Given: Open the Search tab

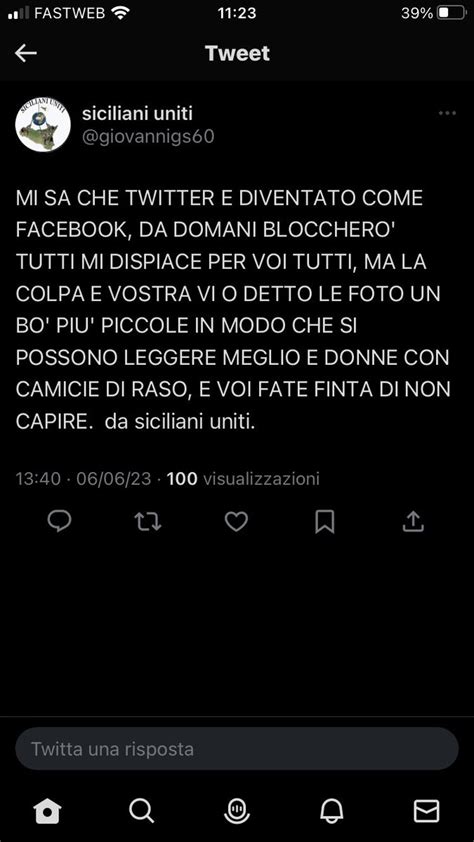Looking at the screenshot, I should [142, 811].
